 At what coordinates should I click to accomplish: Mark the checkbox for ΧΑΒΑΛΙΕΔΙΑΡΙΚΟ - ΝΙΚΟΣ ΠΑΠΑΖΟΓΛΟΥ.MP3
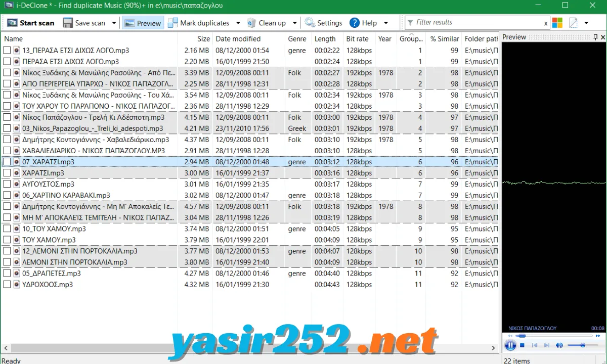click(x=7, y=151)
